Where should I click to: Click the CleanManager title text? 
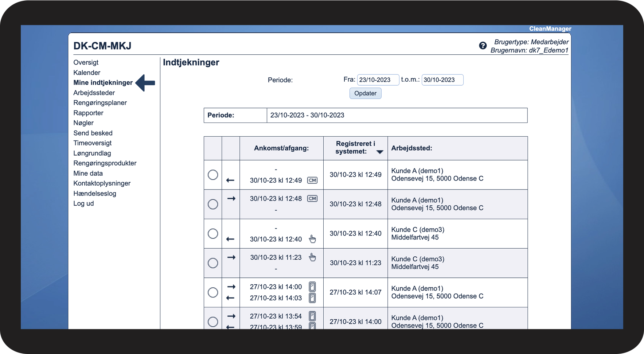(x=550, y=29)
